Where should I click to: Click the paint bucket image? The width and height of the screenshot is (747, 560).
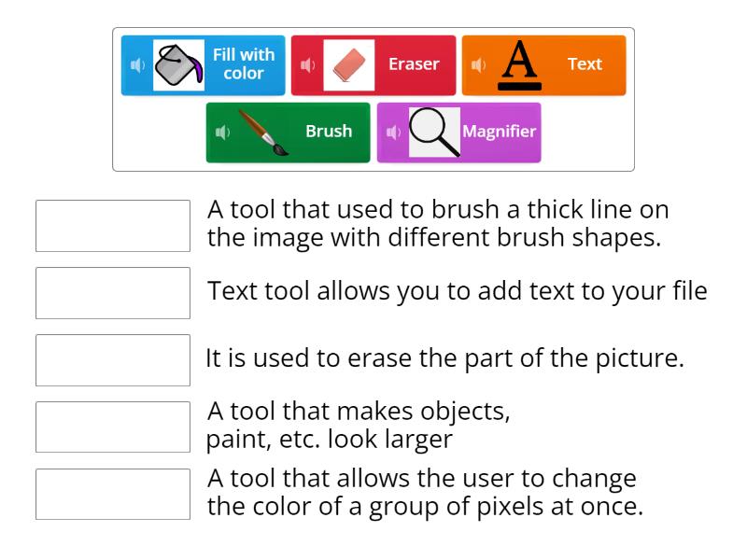point(177,65)
